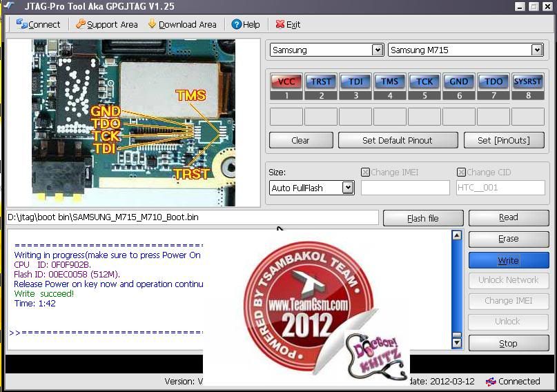This screenshot has height=392, width=557.
Task: Click the Clear button
Action: (x=301, y=140)
